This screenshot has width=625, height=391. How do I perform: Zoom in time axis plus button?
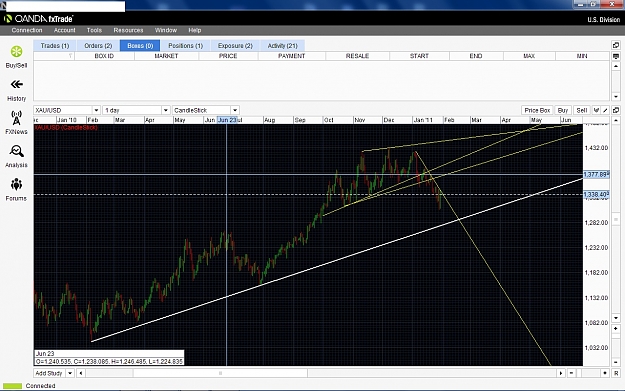coord(605,373)
